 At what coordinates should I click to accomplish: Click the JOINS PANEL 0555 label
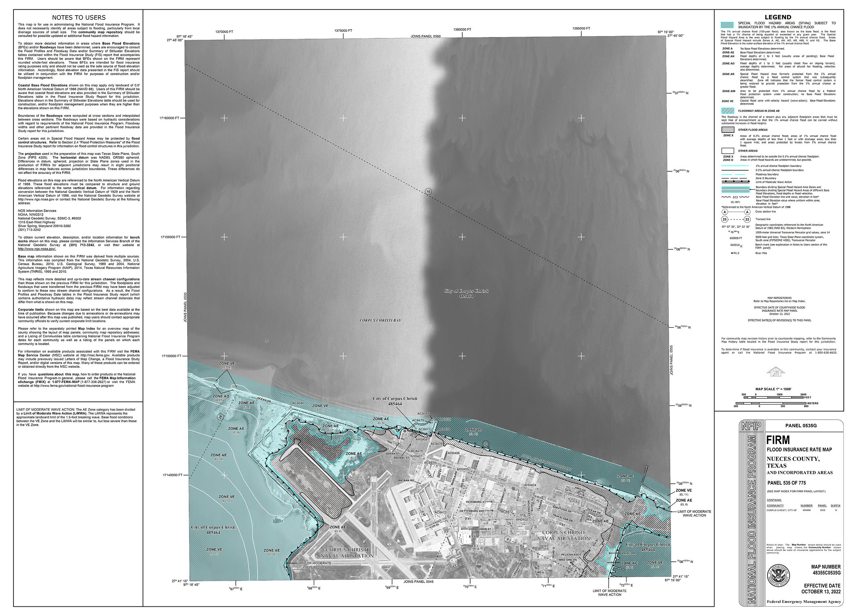(x=672, y=360)
